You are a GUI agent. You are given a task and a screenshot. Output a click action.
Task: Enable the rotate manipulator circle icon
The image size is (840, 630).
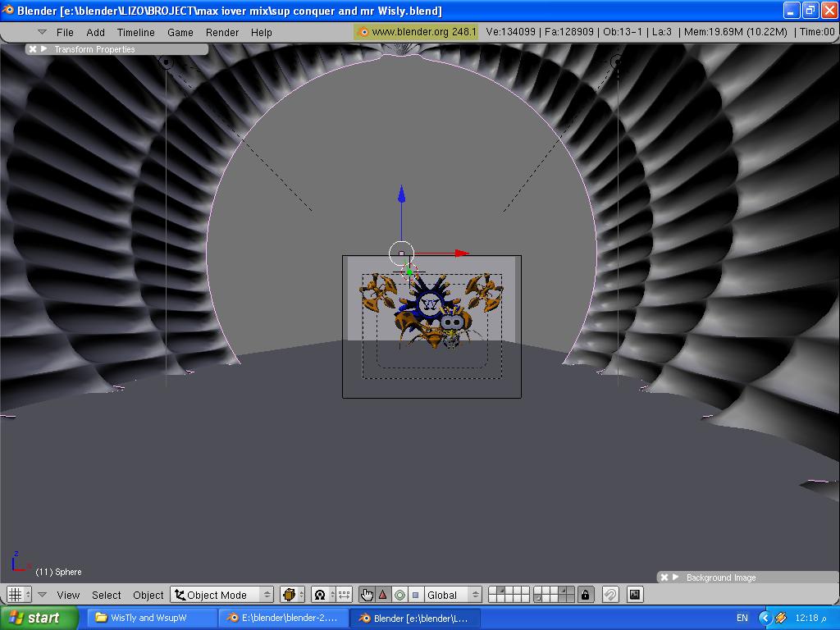click(399, 595)
